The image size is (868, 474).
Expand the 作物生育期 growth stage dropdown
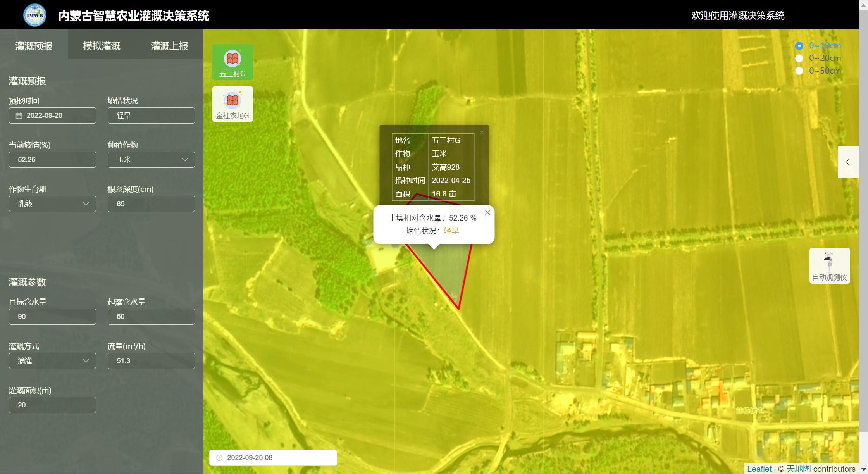coord(52,204)
